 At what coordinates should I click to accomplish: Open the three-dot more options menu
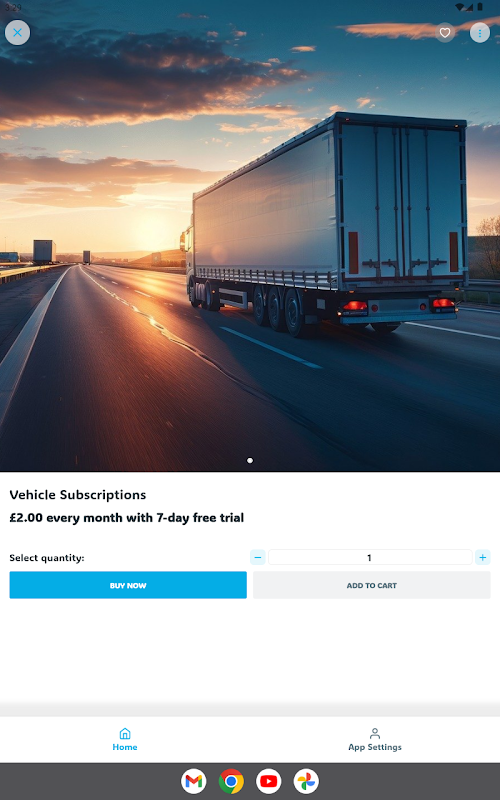pos(480,33)
